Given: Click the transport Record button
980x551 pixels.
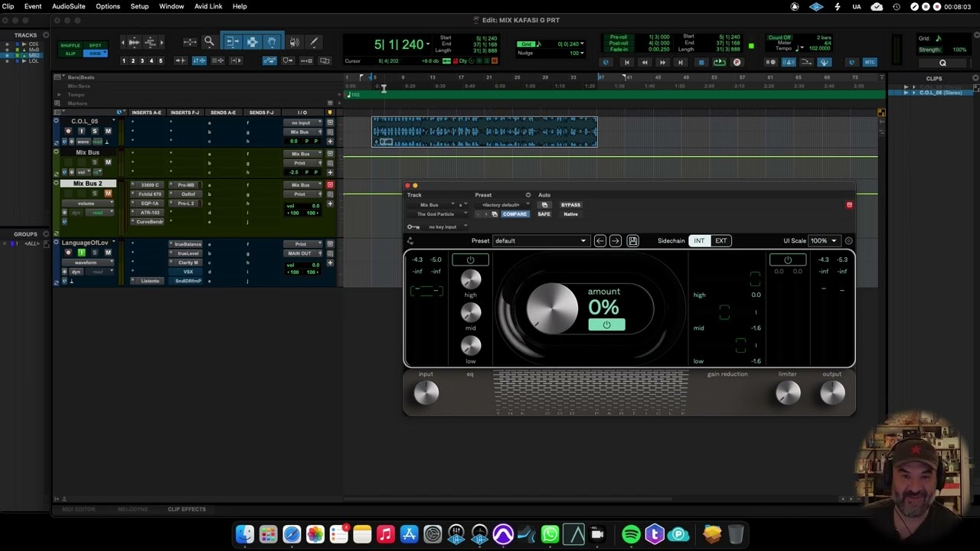Looking at the screenshot, I should coord(737,63).
